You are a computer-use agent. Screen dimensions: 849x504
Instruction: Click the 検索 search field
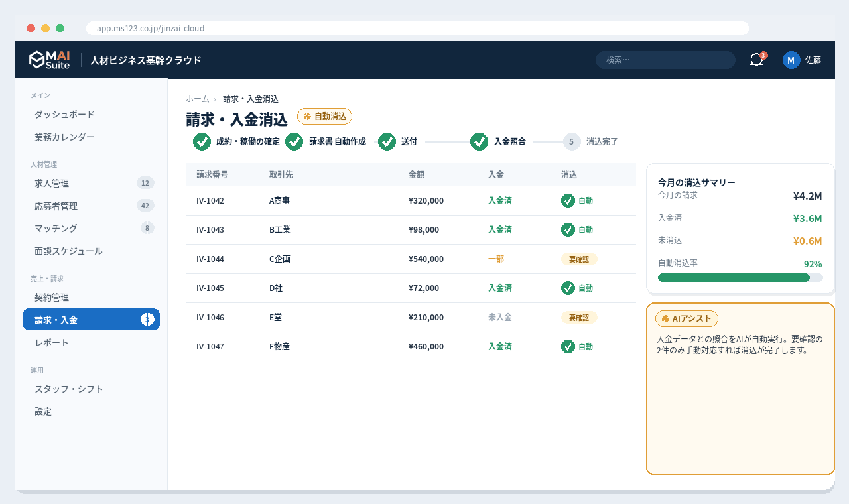click(x=665, y=60)
